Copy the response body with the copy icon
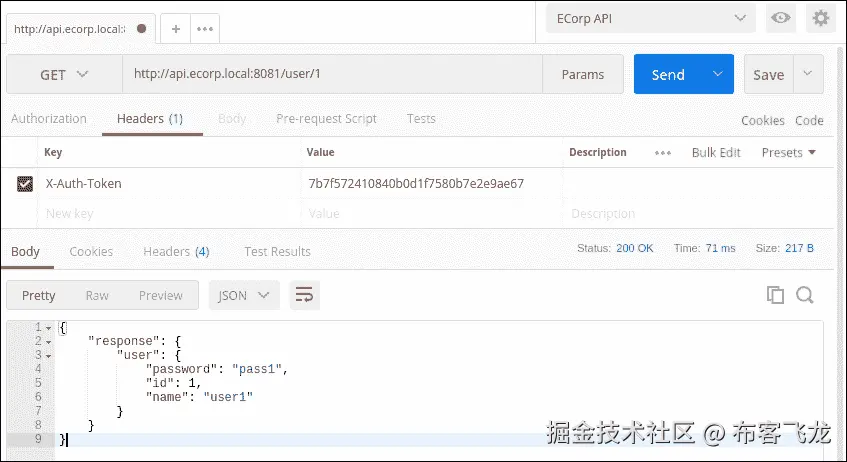Screen dimensions: 847x462 point(775,294)
